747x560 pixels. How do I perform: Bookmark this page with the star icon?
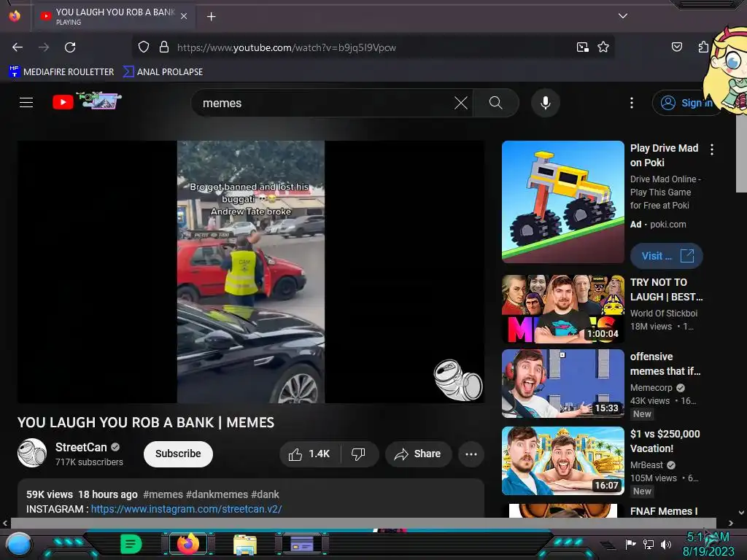pyautogui.click(x=603, y=47)
